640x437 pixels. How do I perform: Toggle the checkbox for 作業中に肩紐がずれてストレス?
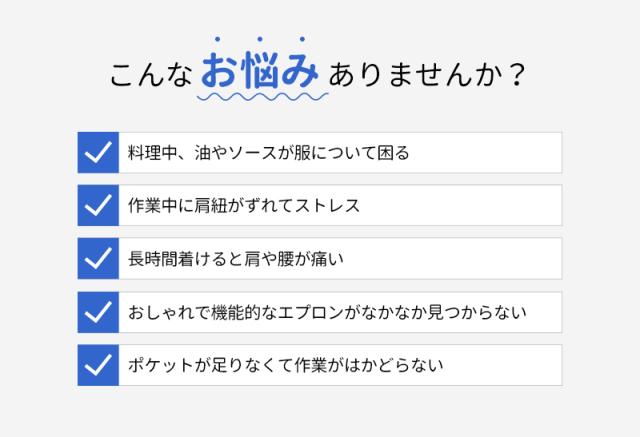click(x=97, y=206)
